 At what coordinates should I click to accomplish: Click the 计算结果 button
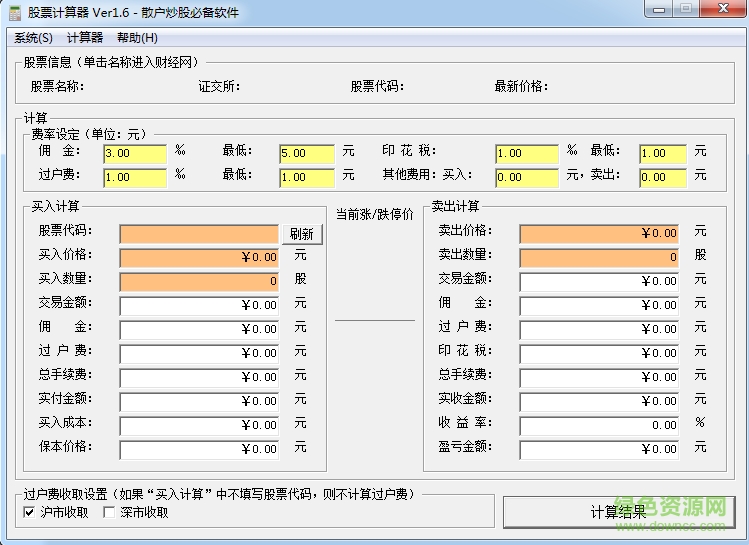coord(619,512)
